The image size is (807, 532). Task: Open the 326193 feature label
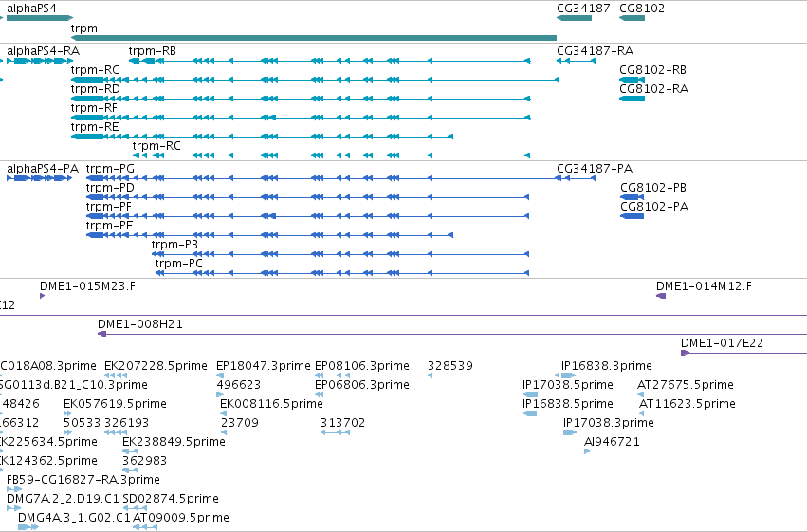coord(127,424)
